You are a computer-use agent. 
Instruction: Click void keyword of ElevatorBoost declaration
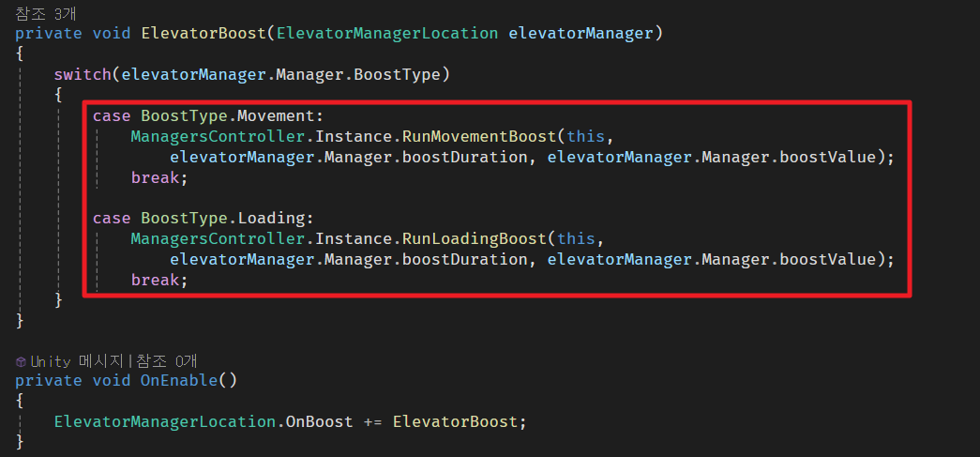point(112,33)
